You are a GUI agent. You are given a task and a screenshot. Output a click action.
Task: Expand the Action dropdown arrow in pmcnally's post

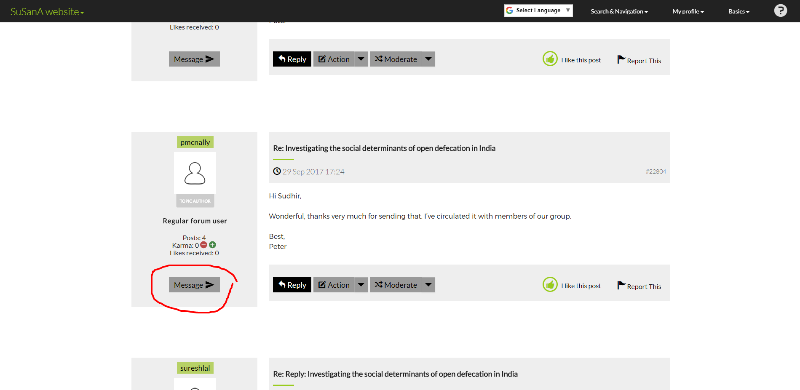[x=361, y=285]
